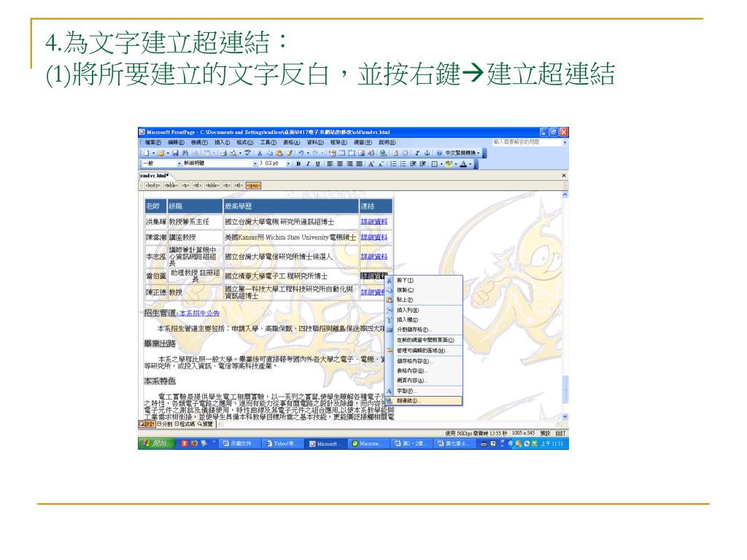Select 貼上(P) in context menu
Image resolution: width=747 pixels, height=560 pixels.
[x=424, y=300]
